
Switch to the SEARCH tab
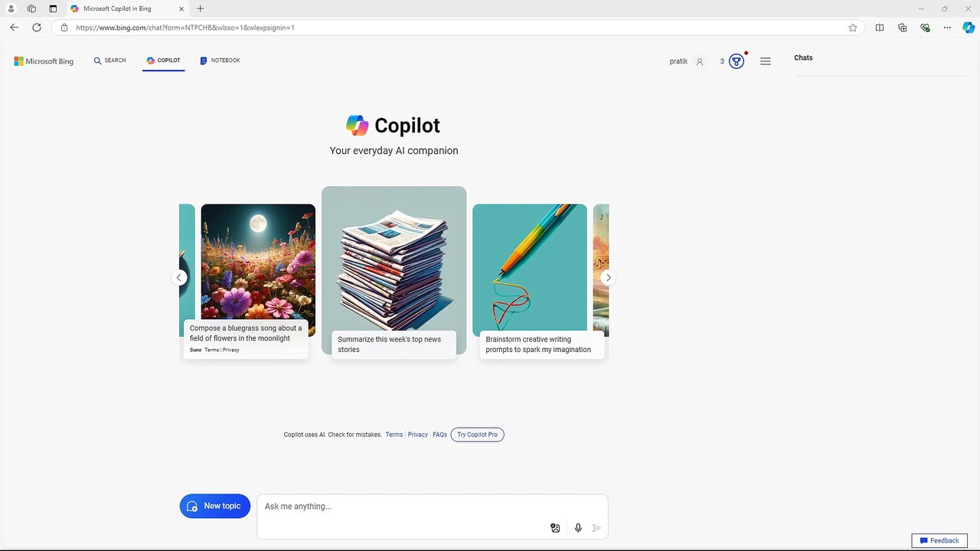(110, 60)
